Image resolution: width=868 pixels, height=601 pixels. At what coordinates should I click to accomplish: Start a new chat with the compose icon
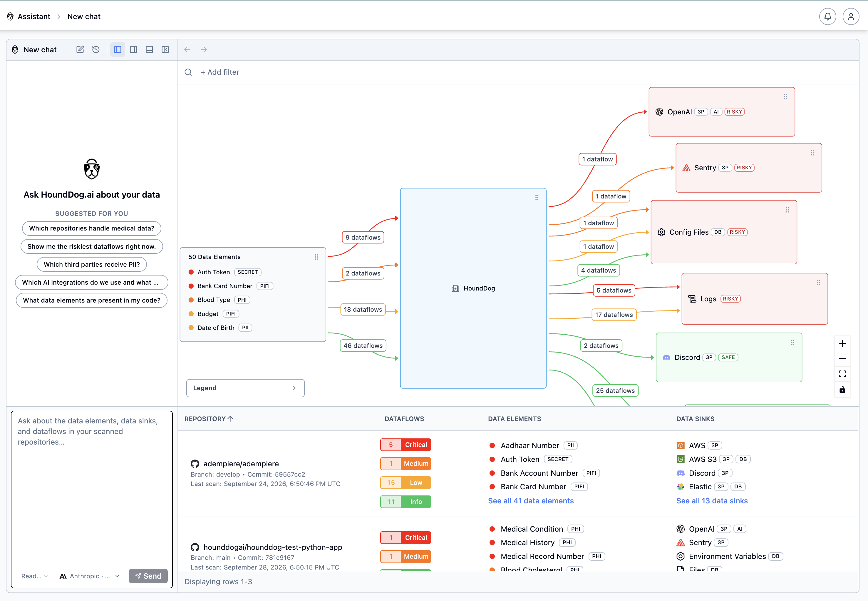[x=80, y=50]
